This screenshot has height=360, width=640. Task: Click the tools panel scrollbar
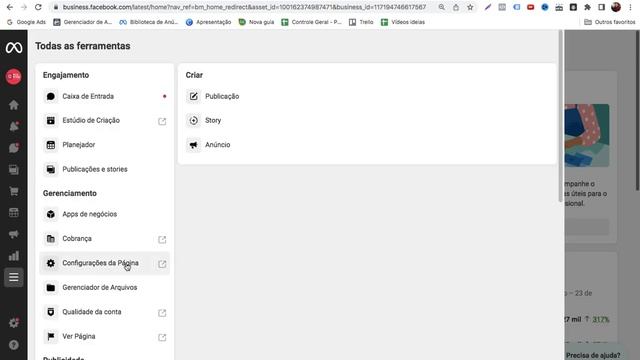tap(560, 116)
